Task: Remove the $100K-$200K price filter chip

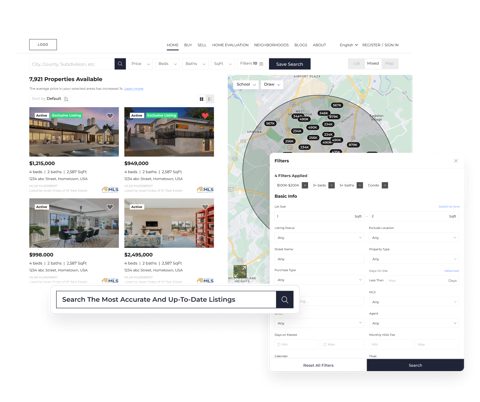Action: click(x=305, y=185)
